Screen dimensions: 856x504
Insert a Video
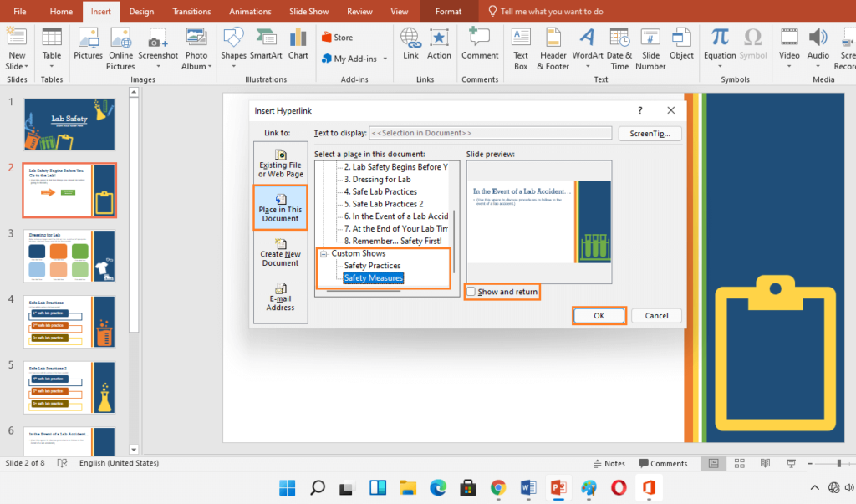point(789,43)
